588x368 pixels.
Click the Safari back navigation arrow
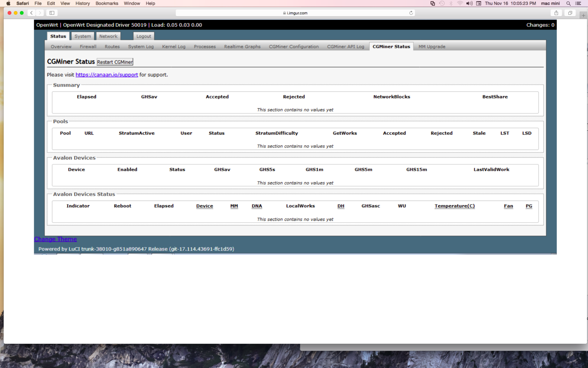pyautogui.click(x=32, y=13)
